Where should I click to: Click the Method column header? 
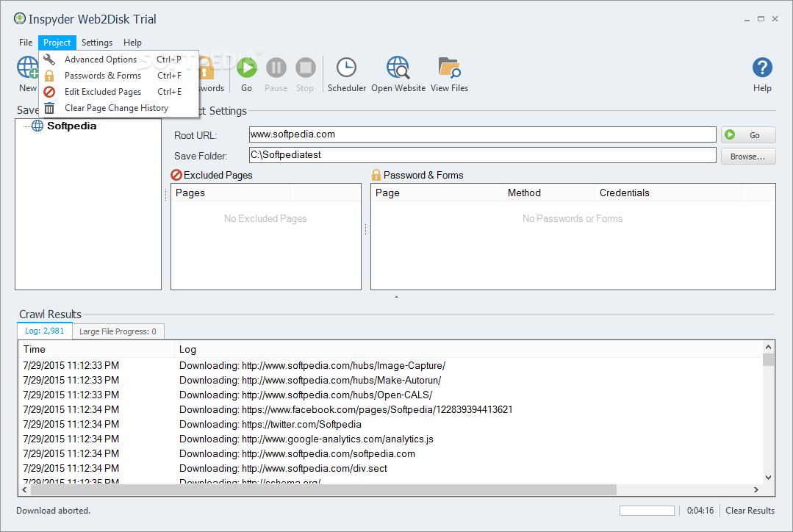click(549, 193)
